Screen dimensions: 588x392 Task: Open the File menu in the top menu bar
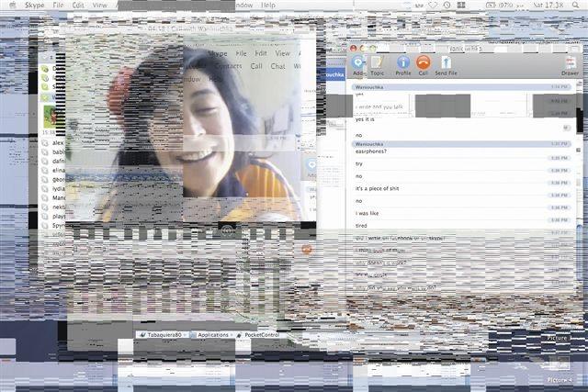point(58,6)
